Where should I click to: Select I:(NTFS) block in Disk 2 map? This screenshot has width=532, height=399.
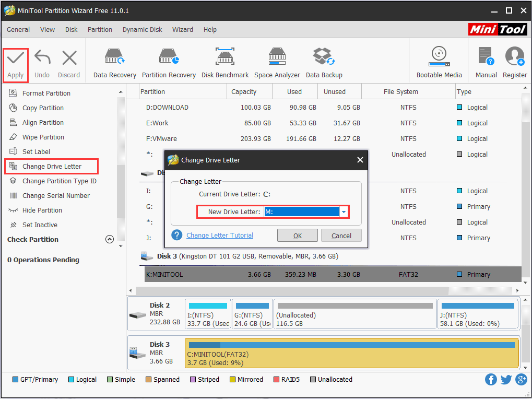(208, 314)
